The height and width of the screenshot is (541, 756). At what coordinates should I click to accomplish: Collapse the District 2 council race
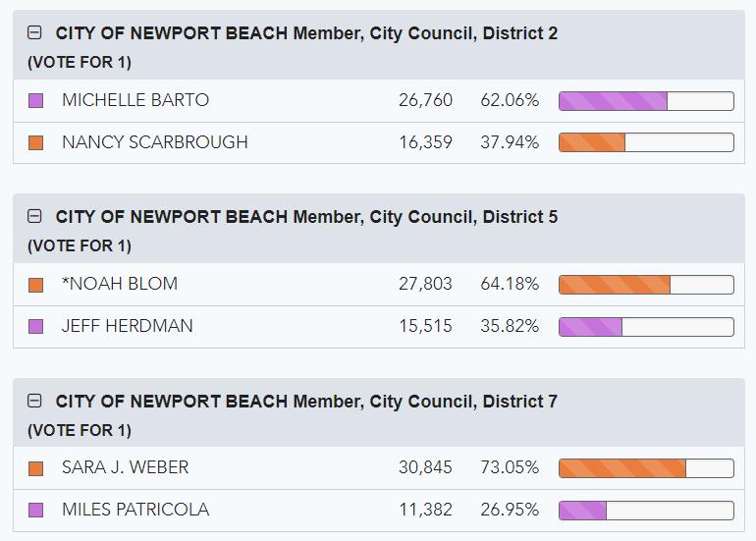coord(35,33)
